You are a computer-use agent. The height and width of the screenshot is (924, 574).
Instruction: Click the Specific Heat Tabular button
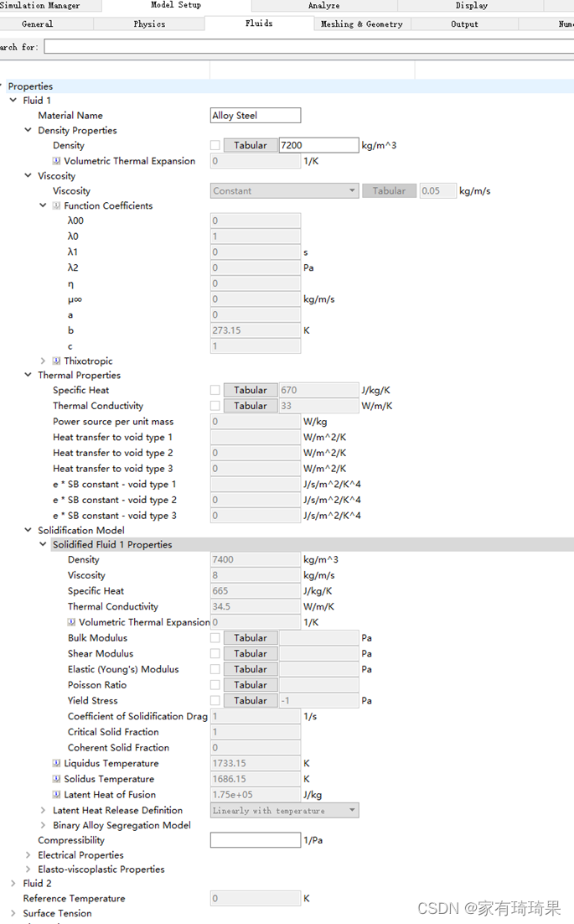click(x=251, y=390)
